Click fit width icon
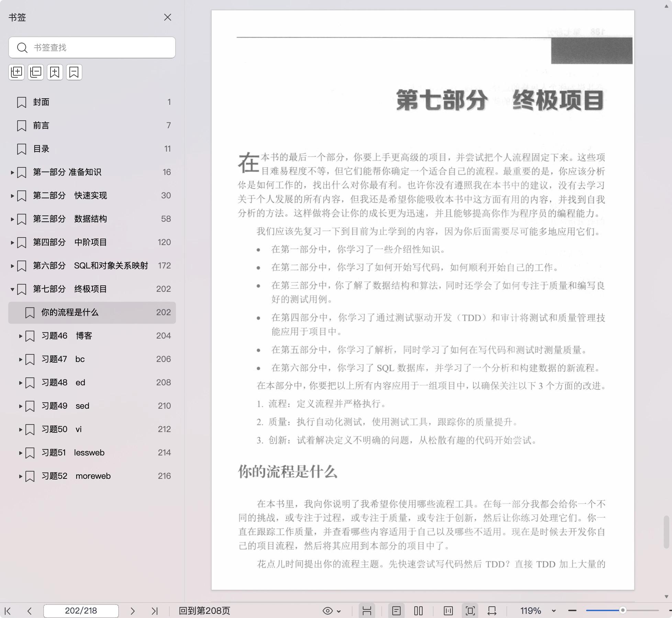672x618 pixels. [x=492, y=611]
